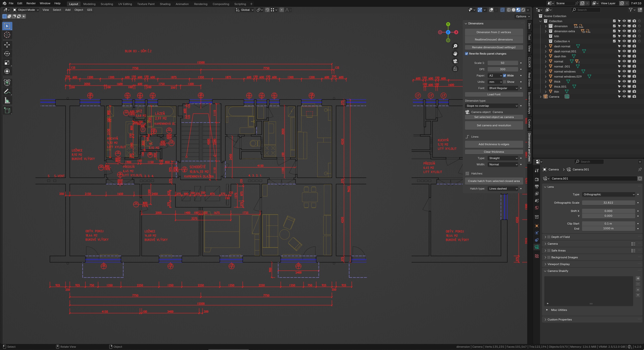Viewport: 644px width, 350px height.
Task: Click Set camera and resolution button
Action: (493, 125)
